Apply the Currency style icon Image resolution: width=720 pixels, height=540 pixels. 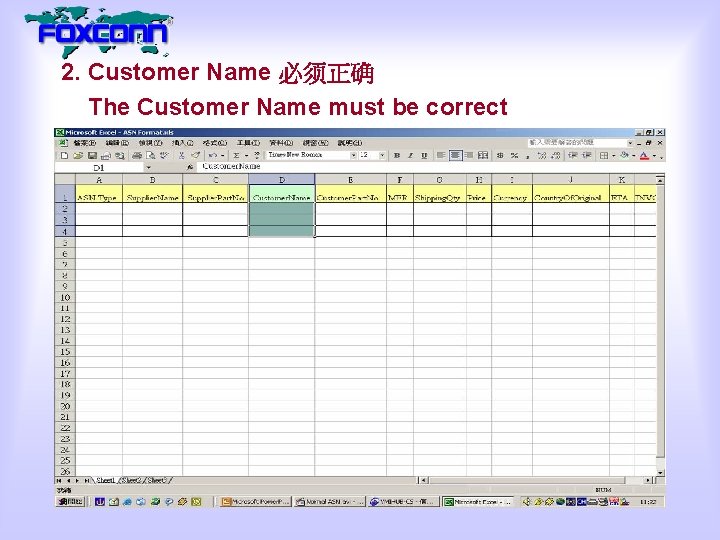(x=501, y=156)
